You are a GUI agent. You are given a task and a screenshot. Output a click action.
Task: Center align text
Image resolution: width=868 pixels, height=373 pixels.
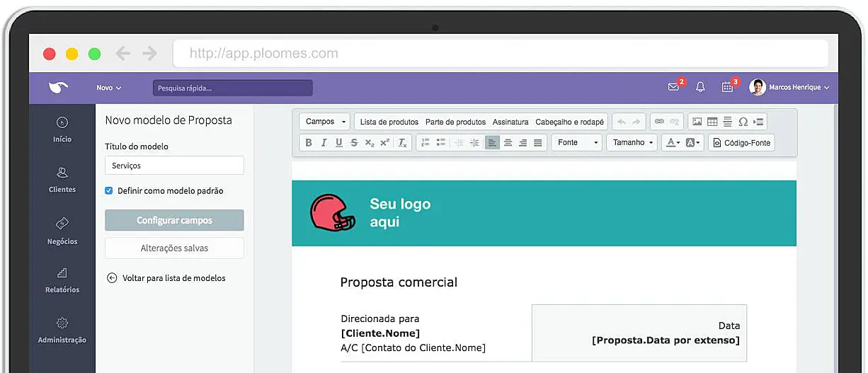tap(508, 143)
